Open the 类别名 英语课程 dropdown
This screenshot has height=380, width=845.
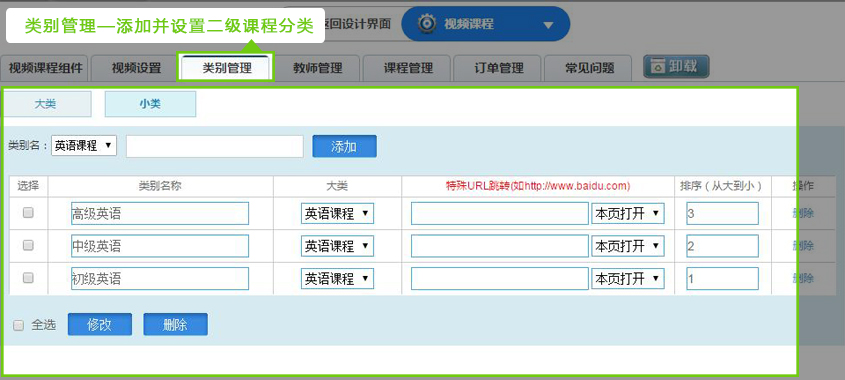click(84, 146)
